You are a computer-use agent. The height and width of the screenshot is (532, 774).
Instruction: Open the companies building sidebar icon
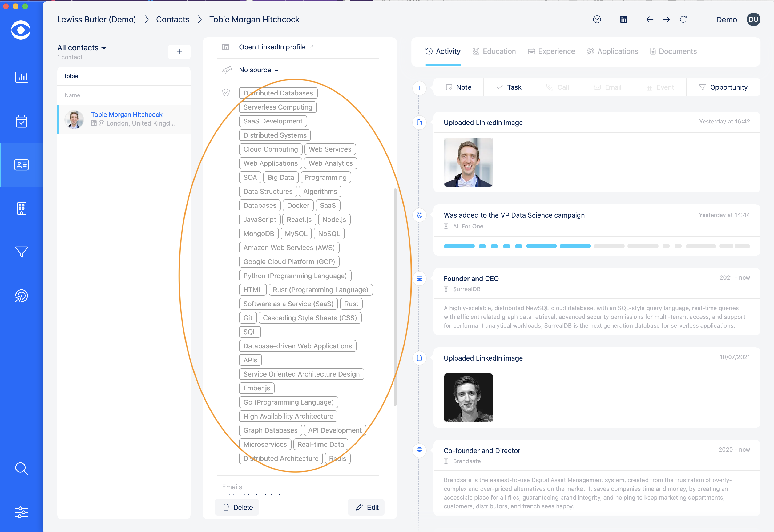(x=21, y=209)
